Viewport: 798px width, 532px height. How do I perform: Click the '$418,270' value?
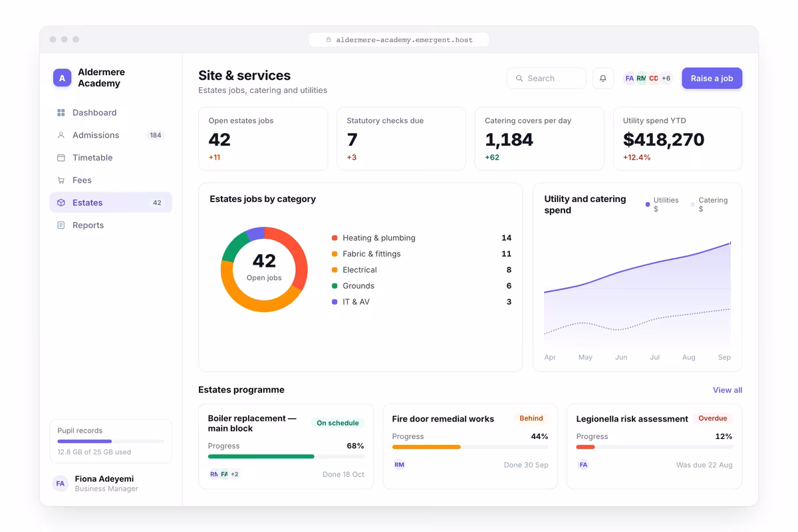click(x=664, y=140)
